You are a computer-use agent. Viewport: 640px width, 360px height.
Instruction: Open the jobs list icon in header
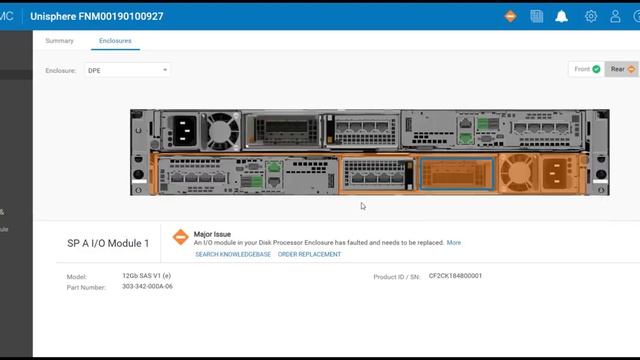537,16
